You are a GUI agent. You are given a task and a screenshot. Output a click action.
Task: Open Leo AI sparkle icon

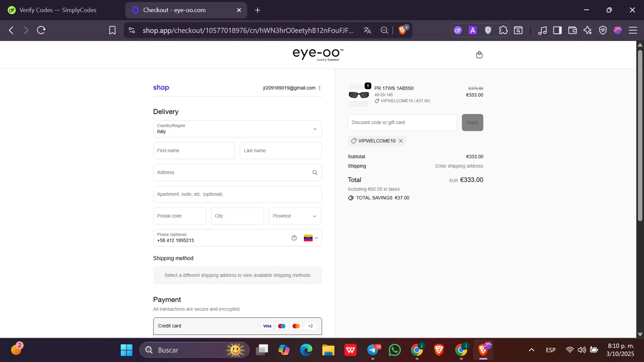click(x=588, y=30)
